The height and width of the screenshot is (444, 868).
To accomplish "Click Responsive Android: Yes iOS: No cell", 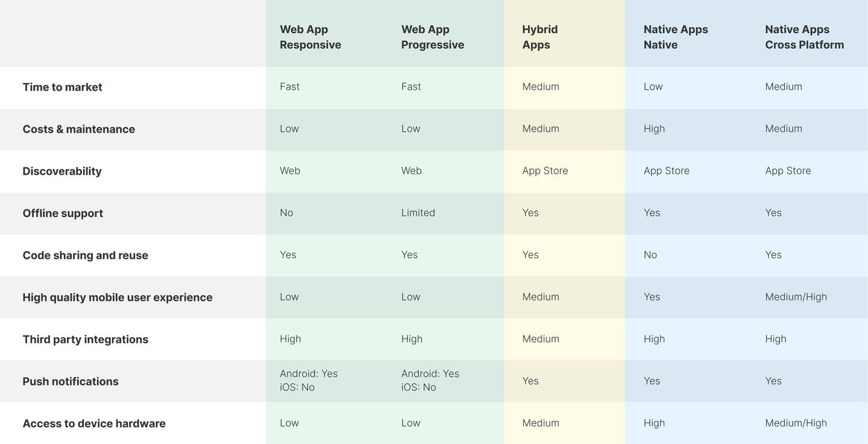I will click(x=309, y=381).
